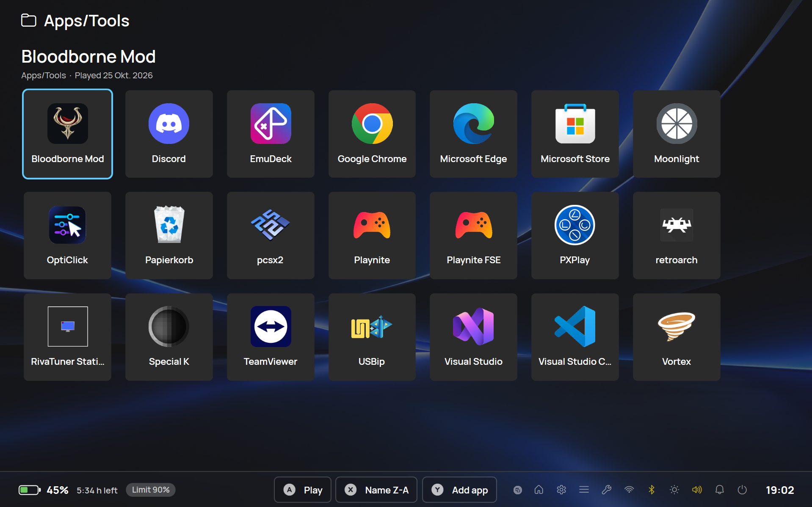Screen dimensions: 812x507
Task: Open the Playnite tile
Action: pyautogui.click(x=372, y=235)
